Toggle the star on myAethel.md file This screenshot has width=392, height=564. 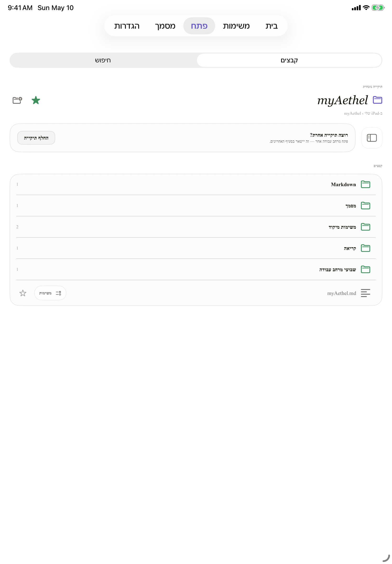(x=23, y=293)
